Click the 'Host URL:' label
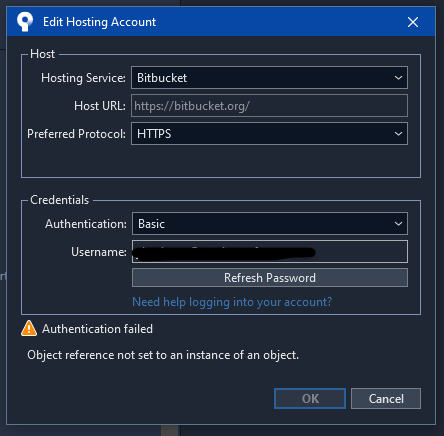444x436 pixels. pos(100,106)
